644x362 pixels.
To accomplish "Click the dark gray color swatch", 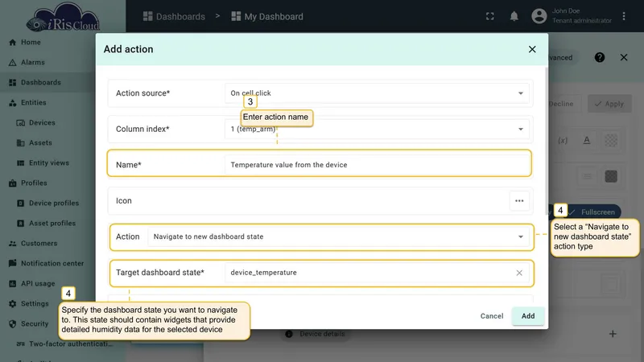I will 611,176.
